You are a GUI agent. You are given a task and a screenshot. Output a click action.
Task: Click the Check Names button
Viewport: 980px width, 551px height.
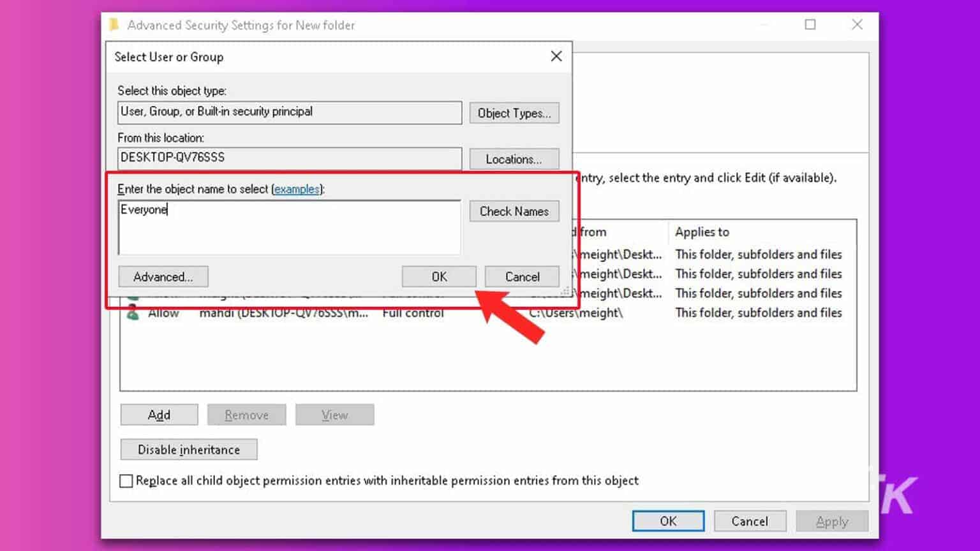coord(514,211)
